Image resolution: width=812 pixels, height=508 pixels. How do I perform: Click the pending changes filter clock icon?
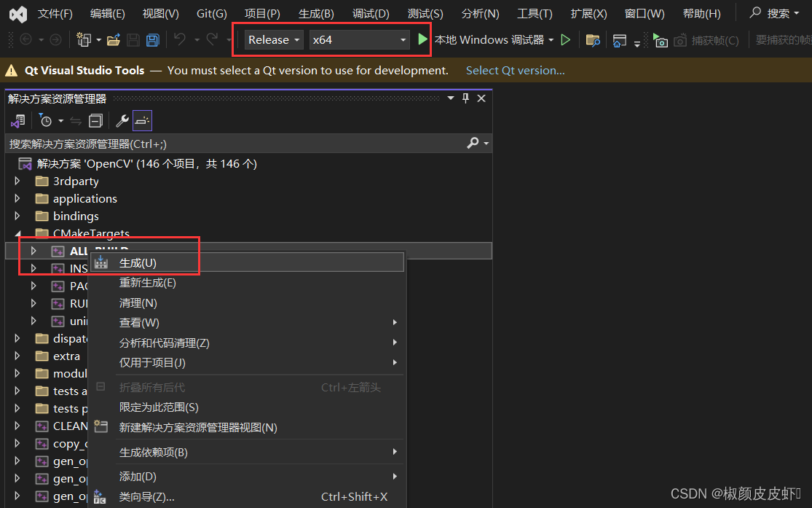tap(46, 121)
